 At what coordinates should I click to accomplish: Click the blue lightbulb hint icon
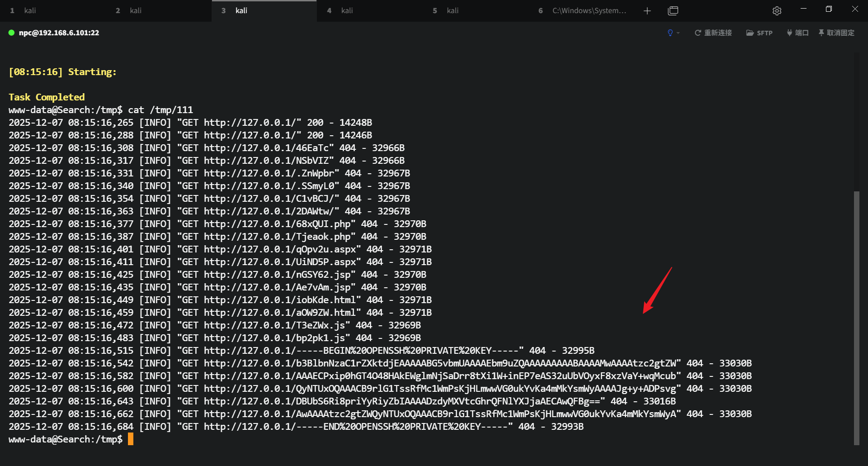pos(670,33)
